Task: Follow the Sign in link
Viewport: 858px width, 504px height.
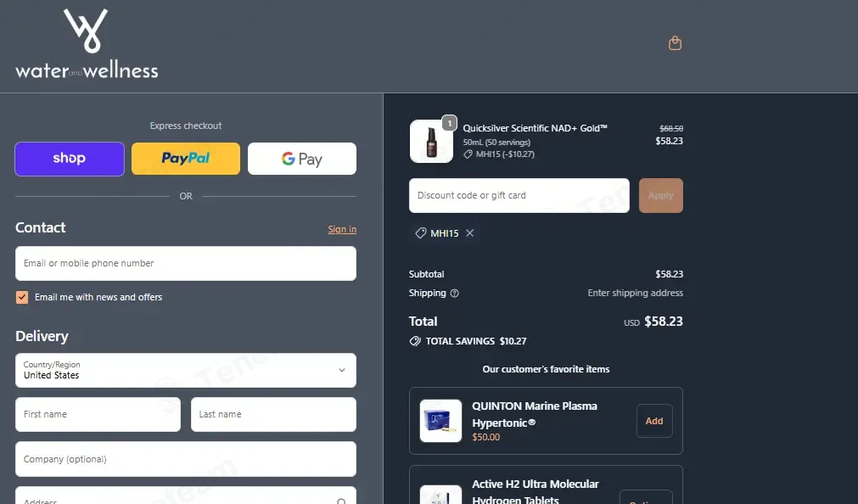Action: (342, 229)
